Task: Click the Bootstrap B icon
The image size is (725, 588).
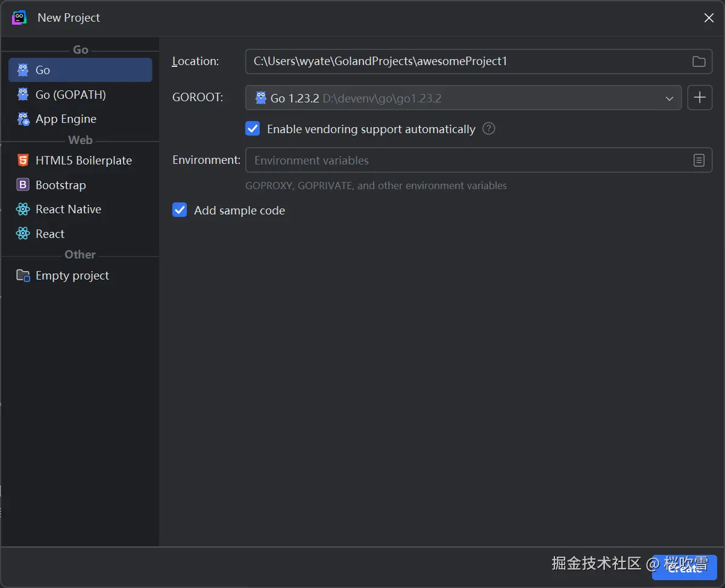Action: click(x=23, y=185)
